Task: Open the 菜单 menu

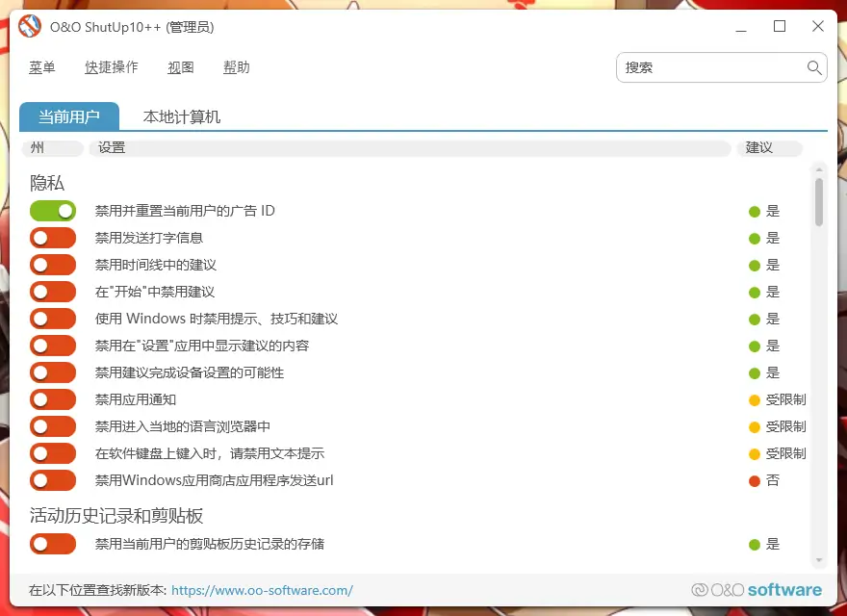Action: (x=42, y=67)
